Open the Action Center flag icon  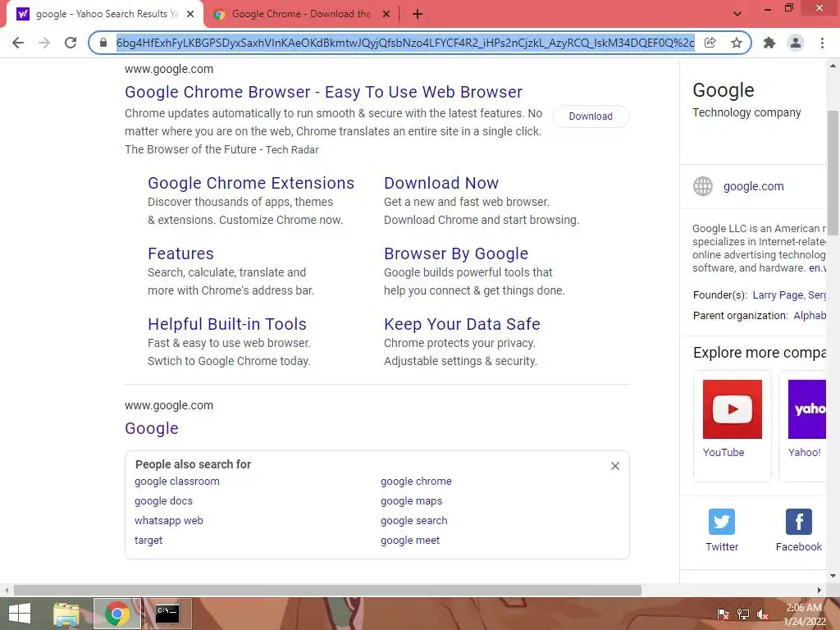(724, 614)
